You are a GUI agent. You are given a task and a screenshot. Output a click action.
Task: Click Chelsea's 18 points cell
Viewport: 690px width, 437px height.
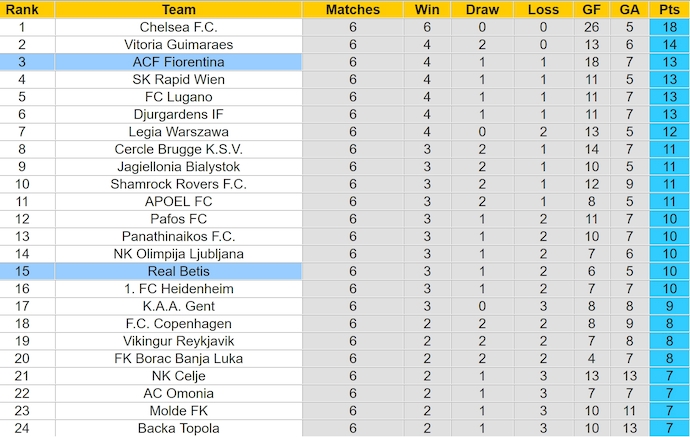668,27
